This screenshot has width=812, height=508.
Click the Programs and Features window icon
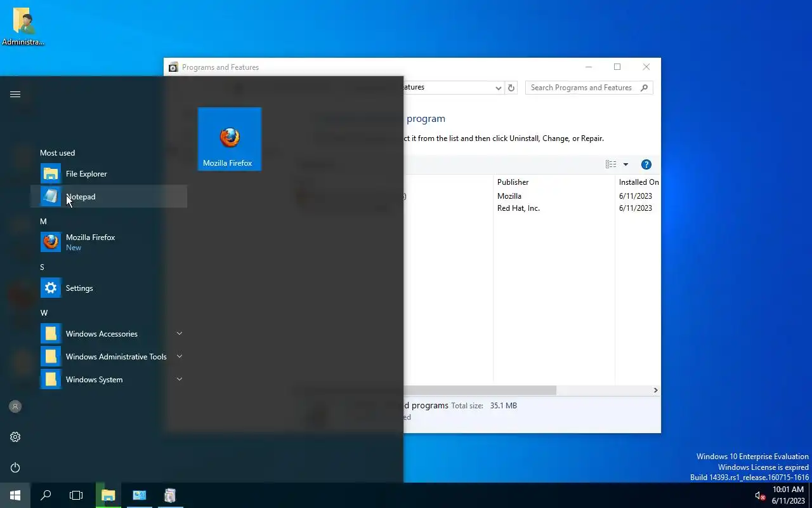[173, 67]
